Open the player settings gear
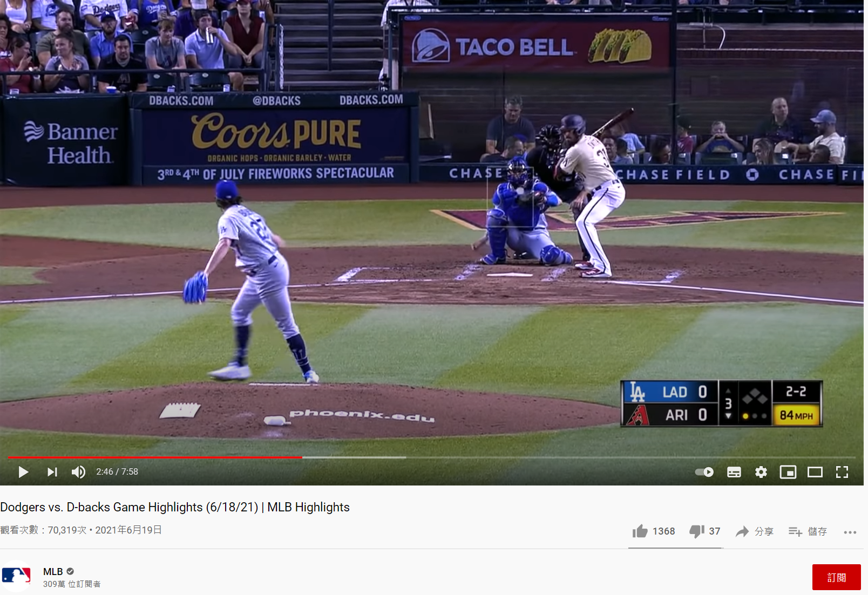This screenshot has width=868, height=595. tap(761, 472)
